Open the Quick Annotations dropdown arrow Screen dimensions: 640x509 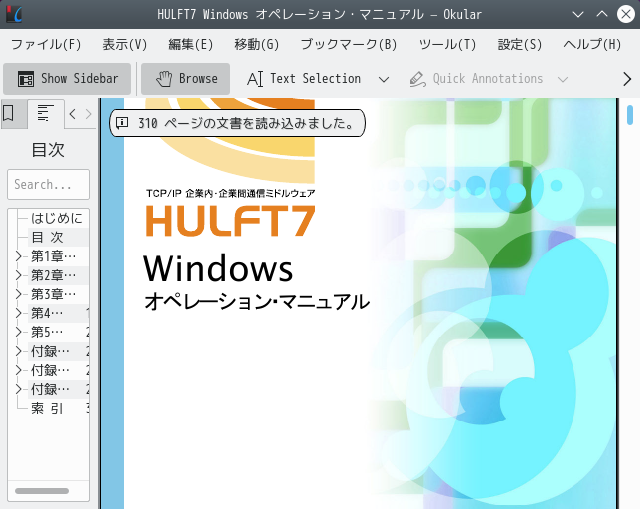click(563, 79)
